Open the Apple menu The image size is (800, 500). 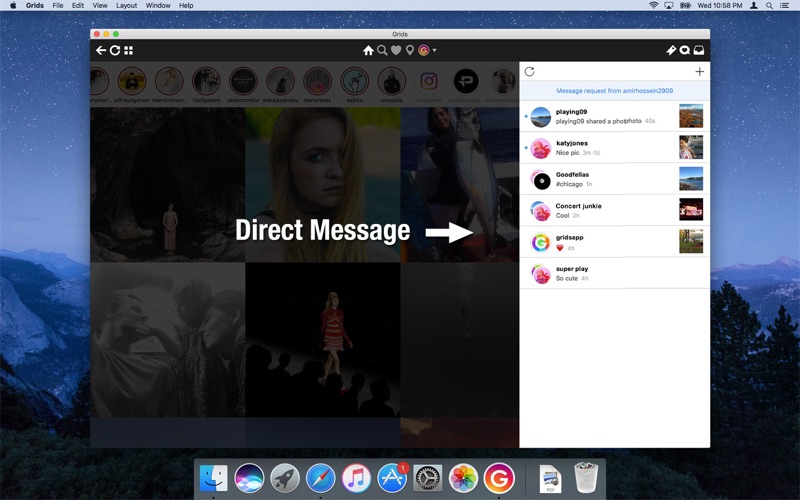point(13,6)
